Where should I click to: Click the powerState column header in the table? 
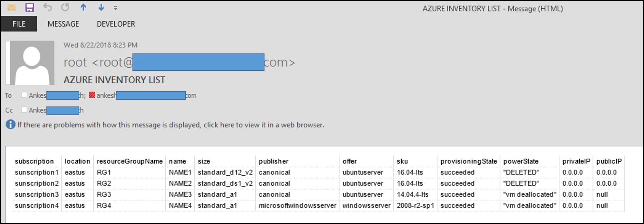tap(521, 161)
